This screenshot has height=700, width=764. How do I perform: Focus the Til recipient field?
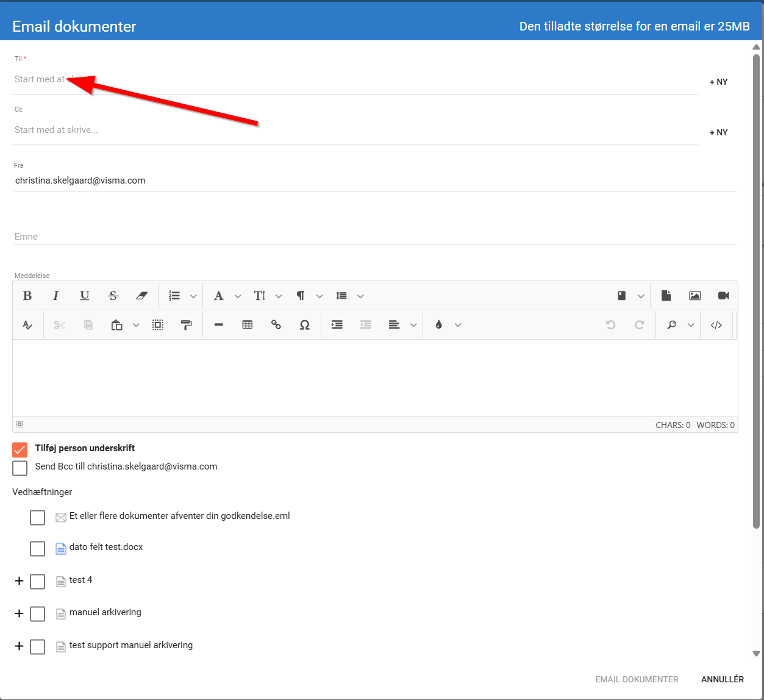[355, 79]
